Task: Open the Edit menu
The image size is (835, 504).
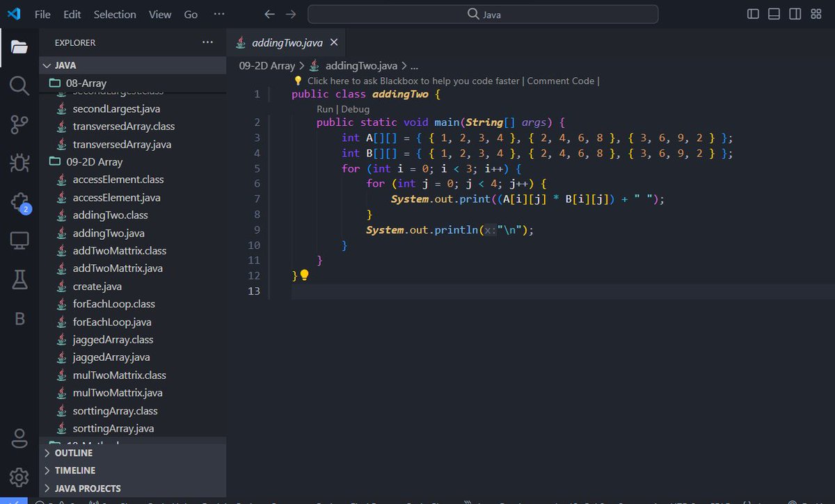Action: [72, 14]
